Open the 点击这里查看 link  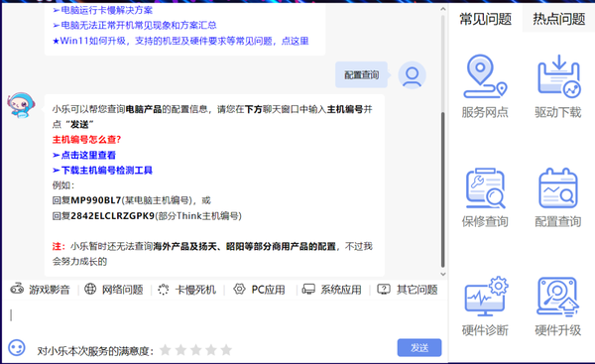[x=84, y=155]
